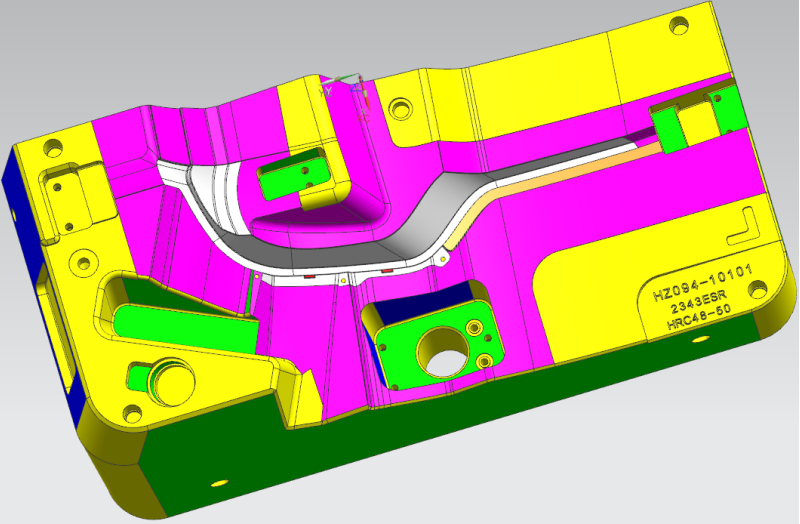The width and height of the screenshot is (800, 524).
Task: Select the L-shaped engraved corner mark
Action: pyautogui.click(x=744, y=224)
